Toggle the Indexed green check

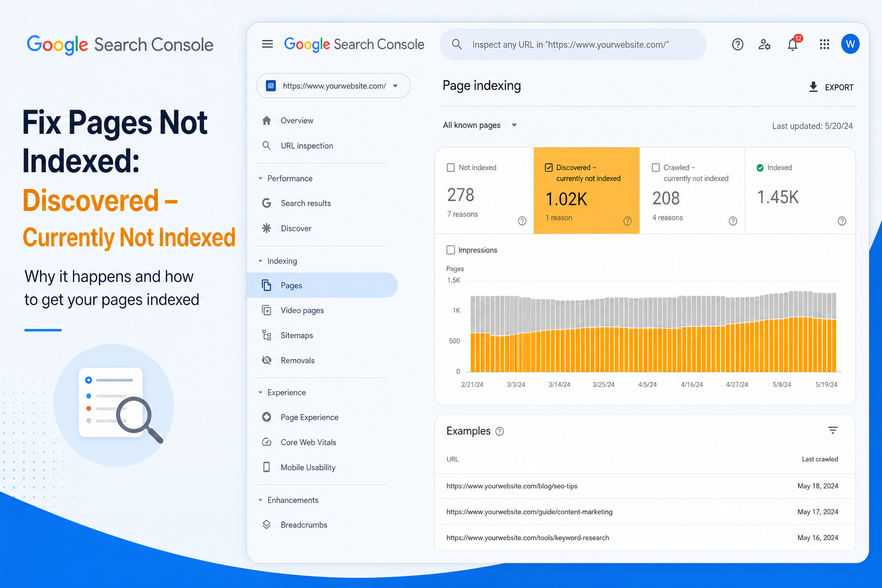(760, 168)
